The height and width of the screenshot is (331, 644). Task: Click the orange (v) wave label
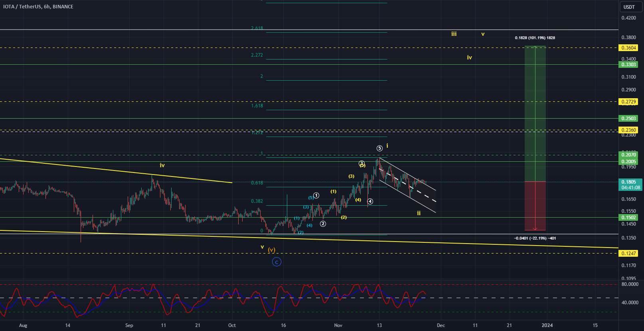point(272,250)
